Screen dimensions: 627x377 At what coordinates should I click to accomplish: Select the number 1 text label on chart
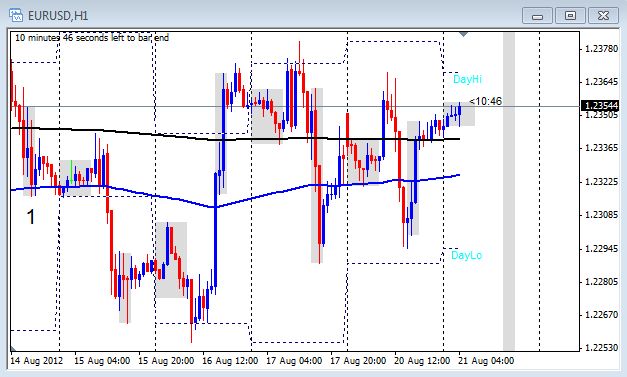pos(30,217)
